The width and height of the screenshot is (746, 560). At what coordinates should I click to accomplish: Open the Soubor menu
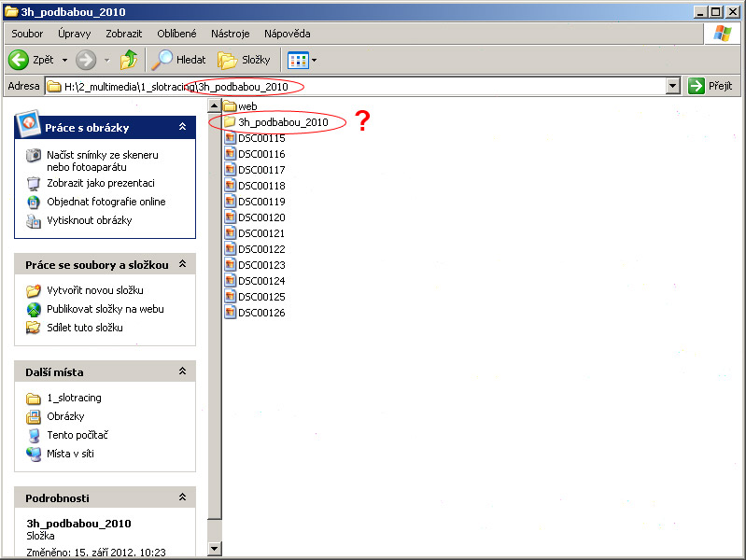coord(27,34)
